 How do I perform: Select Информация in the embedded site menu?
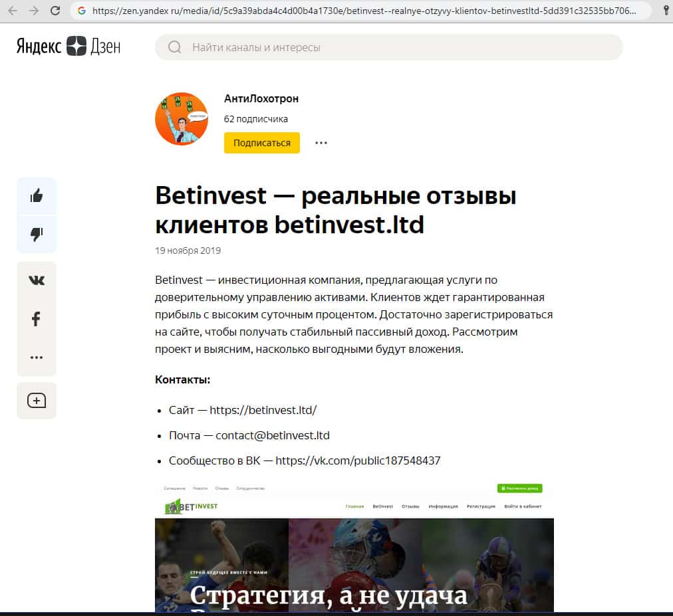pyautogui.click(x=443, y=506)
